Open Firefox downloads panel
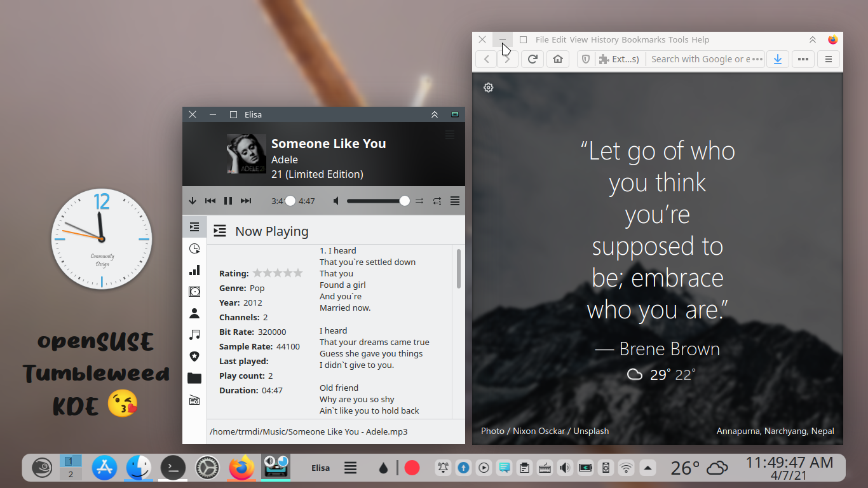Image resolution: width=868 pixels, height=488 pixels. (x=777, y=59)
